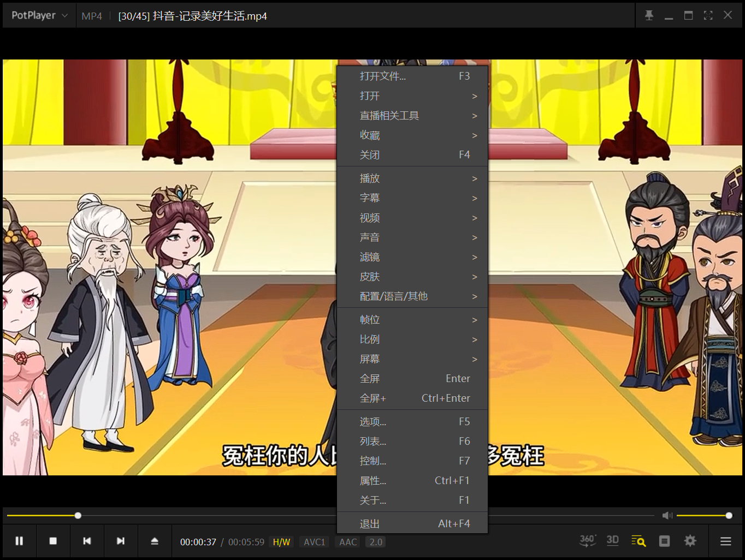The image size is (745, 560).
Task: Expand the 帧位 submenu
Action: [412, 320]
